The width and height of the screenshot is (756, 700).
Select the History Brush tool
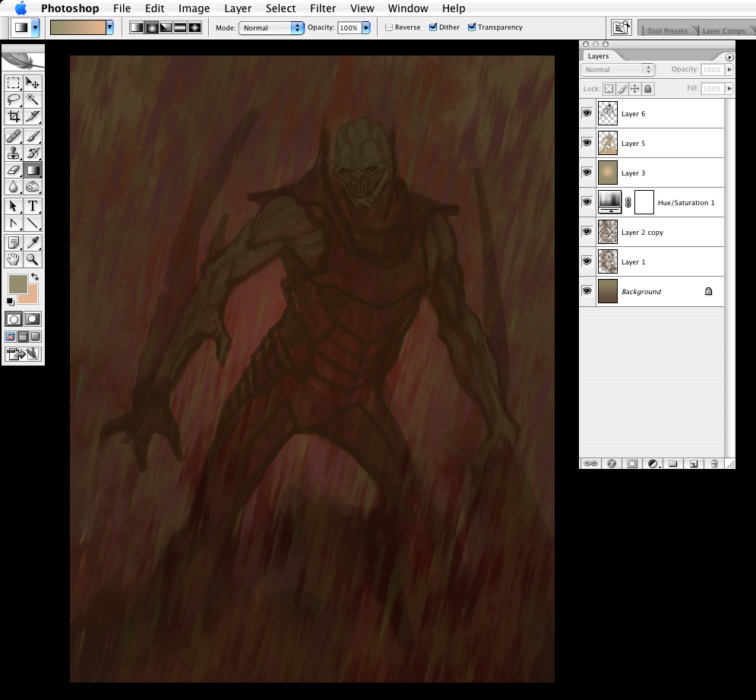pyautogui.click(x=33, y=154)
